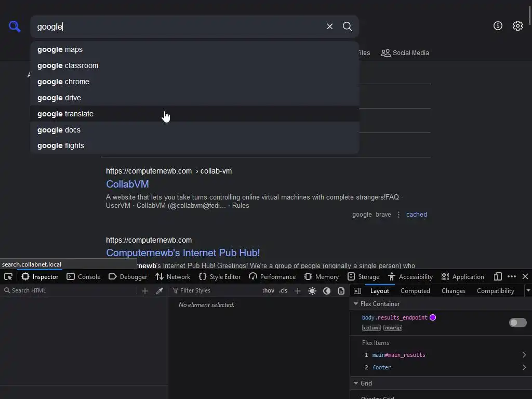This screenshot has height=399, width=532.
Task: Switch to the Memory tab
Action: click(321, 276)
